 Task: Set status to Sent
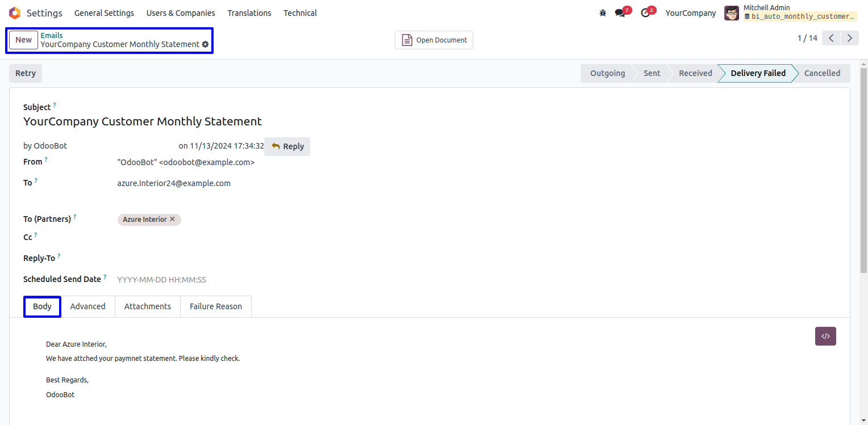click(x=652, y=73)
